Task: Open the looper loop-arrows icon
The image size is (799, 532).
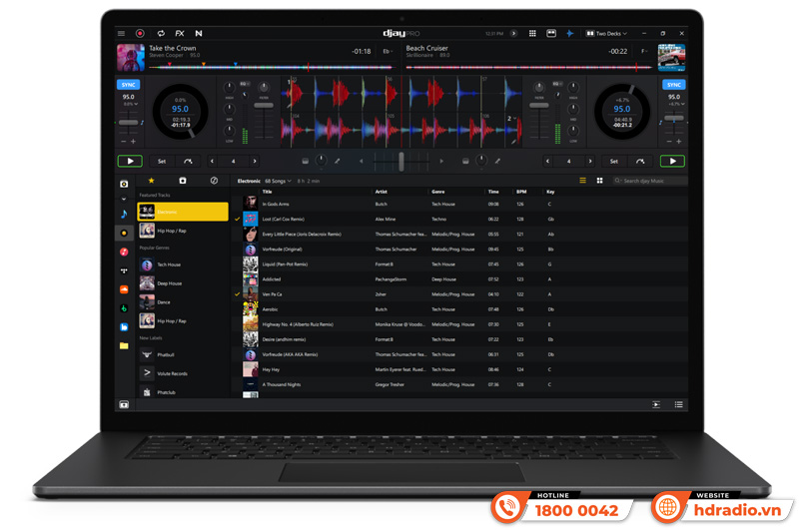Action: pyautogui.click(x=161, y=34)
